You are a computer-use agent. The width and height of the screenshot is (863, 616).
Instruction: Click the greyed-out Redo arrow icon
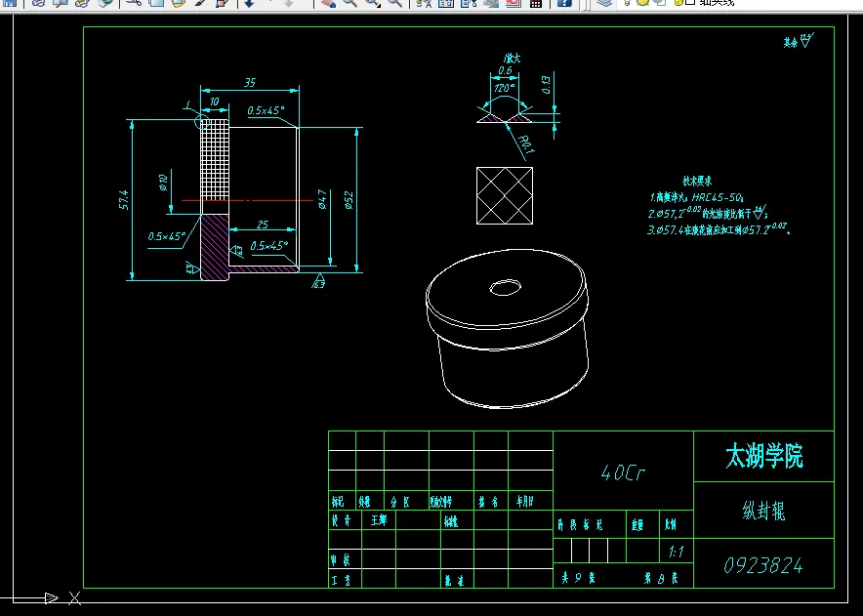[x=288, y=3]
